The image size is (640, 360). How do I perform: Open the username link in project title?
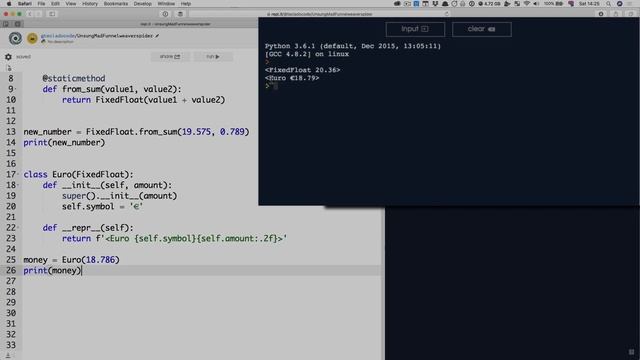[58, 36]
